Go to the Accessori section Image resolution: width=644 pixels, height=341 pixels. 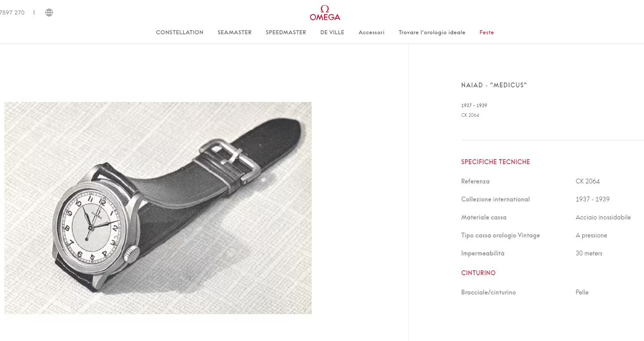tap(371, 32)
